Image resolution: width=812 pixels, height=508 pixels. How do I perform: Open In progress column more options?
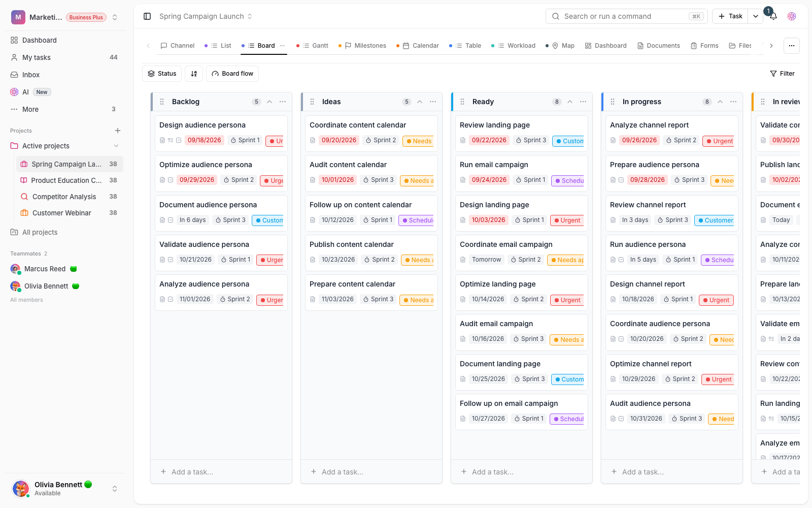point(733,102)
